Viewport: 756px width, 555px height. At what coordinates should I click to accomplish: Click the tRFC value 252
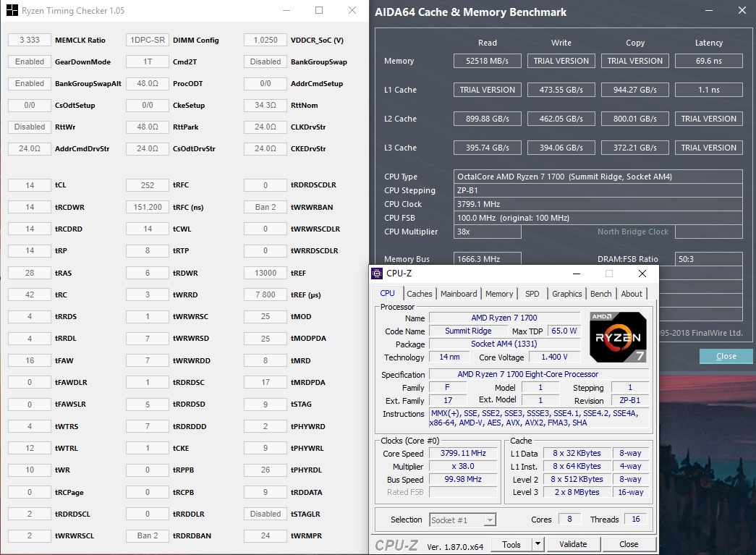click(148, 185)
